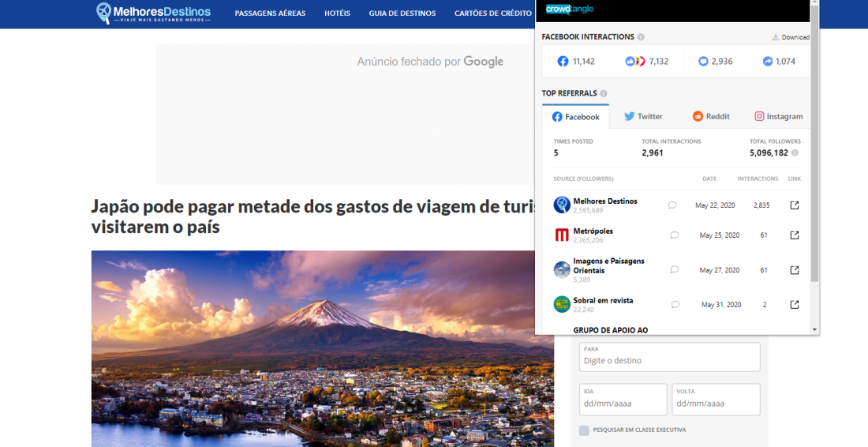Click Anúncio fechado por Google text
The width and height of the screenshot is (868, 447).
(430, 62)
